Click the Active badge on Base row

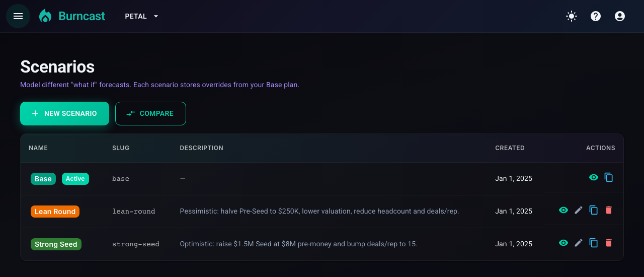pos(75,179)
